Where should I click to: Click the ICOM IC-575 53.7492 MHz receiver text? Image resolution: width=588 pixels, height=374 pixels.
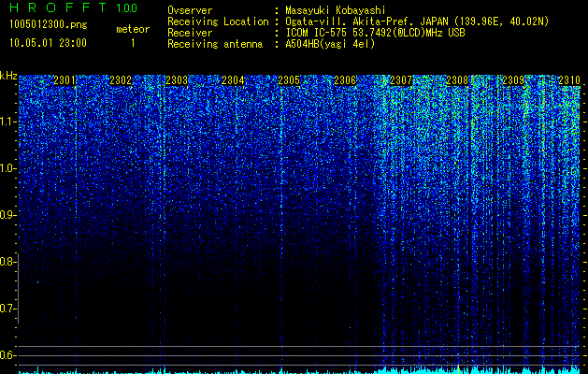pyautogui.click(x=375, y=33)
